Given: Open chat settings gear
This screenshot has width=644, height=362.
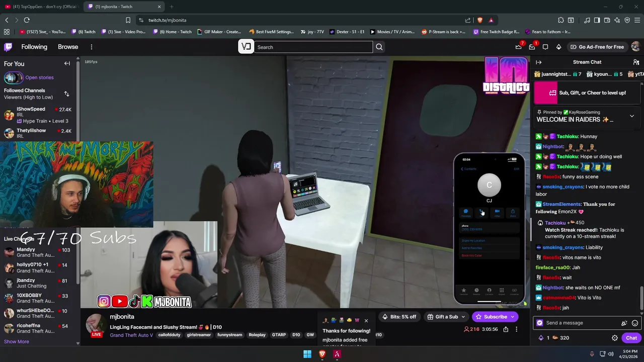Looking at the screenshot, I should (x=614, y=338).
